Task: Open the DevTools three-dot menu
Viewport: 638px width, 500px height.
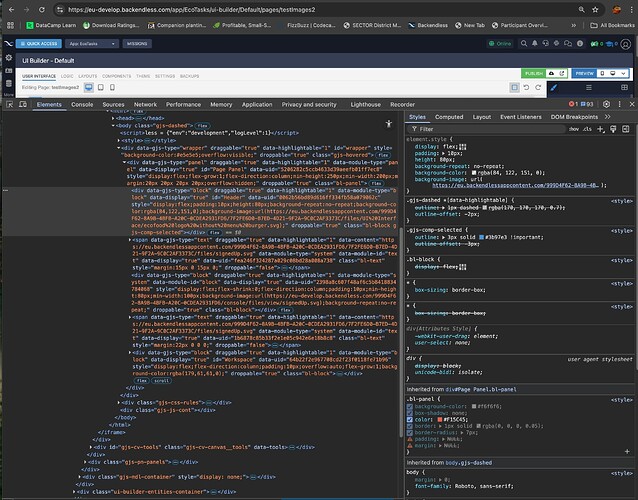Action: pos(620,104)
